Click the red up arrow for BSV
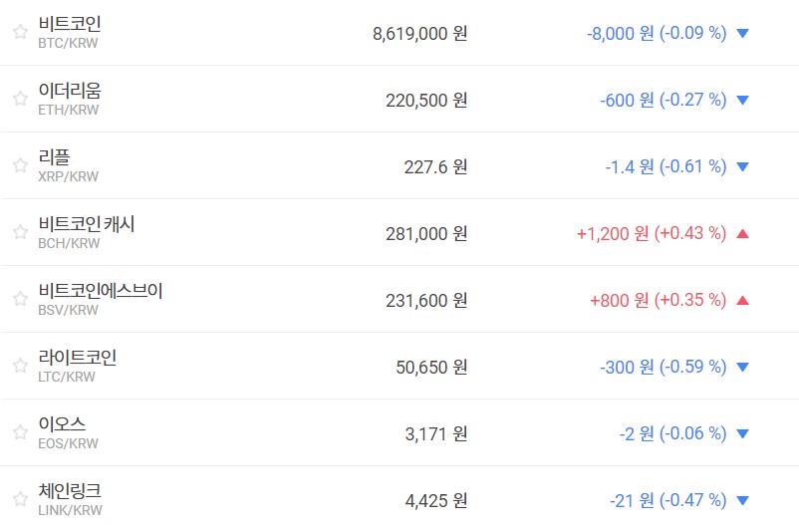The height and width of the screenshot is (532, 799). [x=742, y=300]
